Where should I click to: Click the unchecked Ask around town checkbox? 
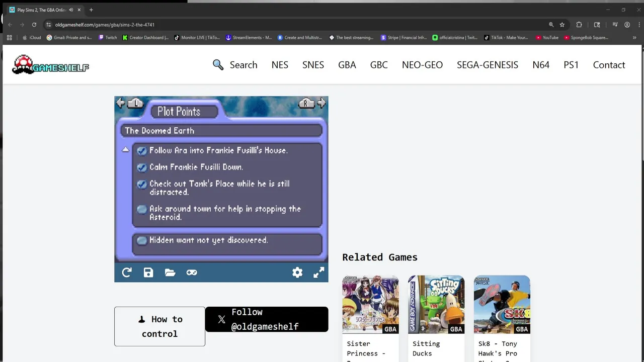142,209
